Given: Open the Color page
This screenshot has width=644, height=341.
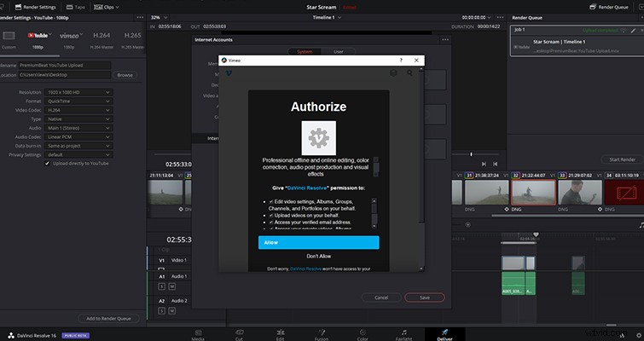Looking at the screenshot, I should (x=363, y=335).
